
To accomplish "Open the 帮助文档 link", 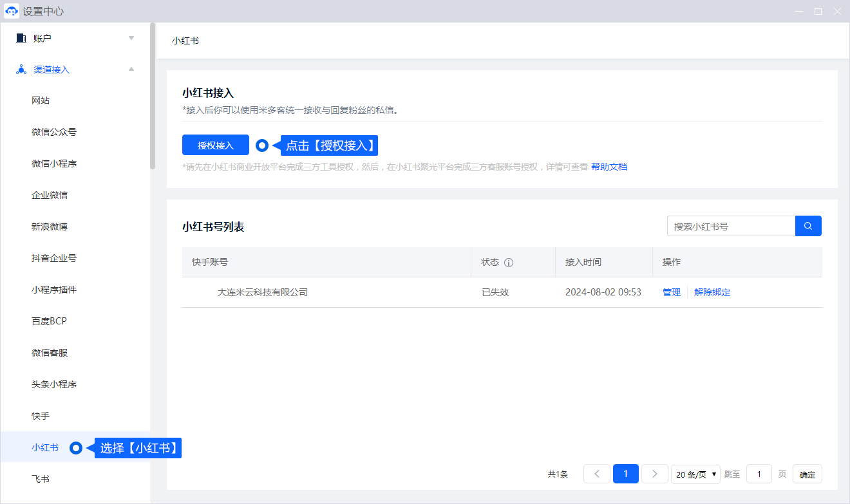I will click(609, 167).
